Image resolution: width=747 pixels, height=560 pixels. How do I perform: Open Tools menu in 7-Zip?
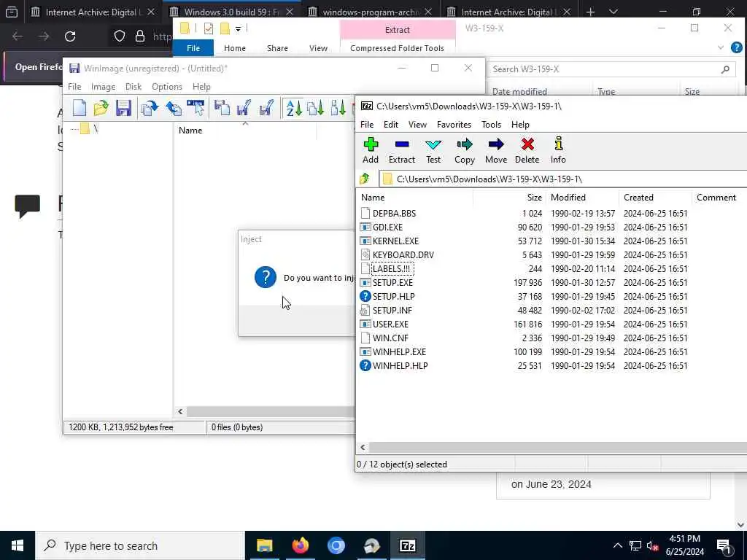click(x=491, y=124)
